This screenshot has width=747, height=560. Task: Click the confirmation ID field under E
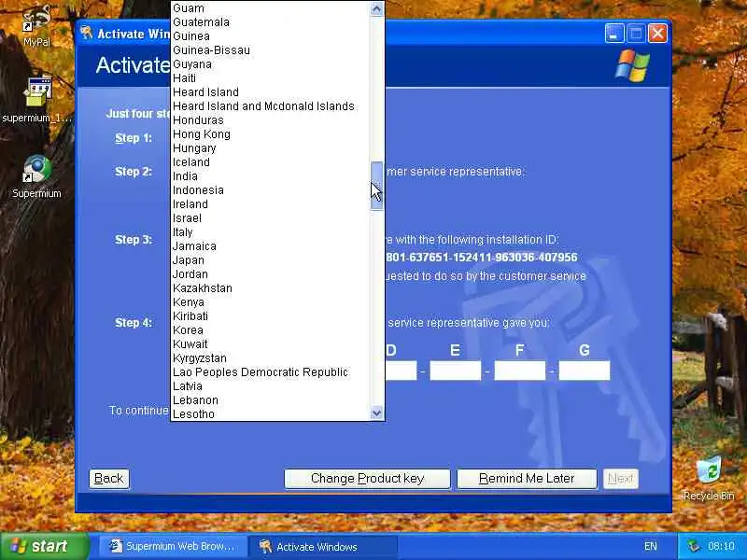(x=456, y=371)
